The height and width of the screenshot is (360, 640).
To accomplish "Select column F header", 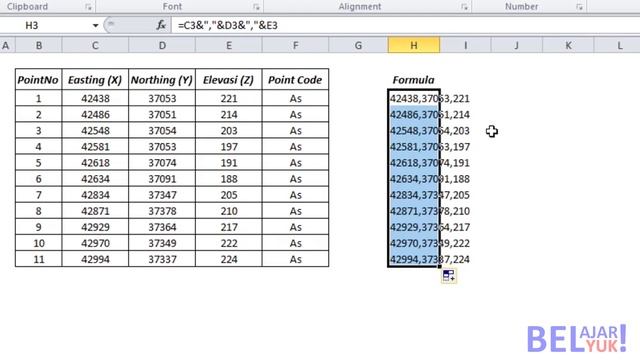I will (295, 45).
